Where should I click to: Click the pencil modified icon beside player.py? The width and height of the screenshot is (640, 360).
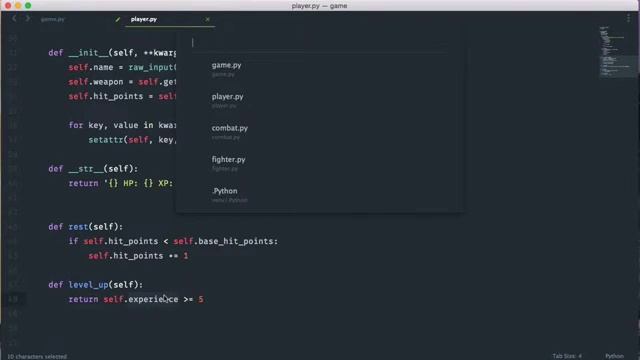click(118, 19)
